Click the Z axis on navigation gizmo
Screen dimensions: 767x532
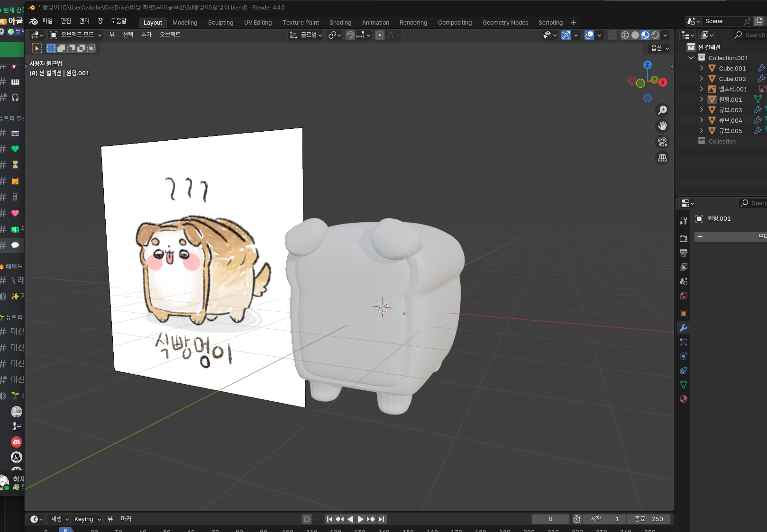click(x=648, y=65)
